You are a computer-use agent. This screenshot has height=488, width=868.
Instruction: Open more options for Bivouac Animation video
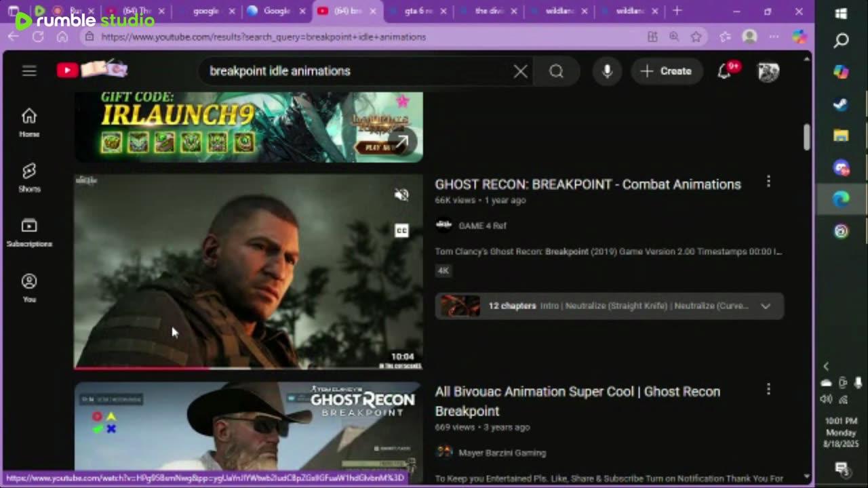[x=768, y=389]
